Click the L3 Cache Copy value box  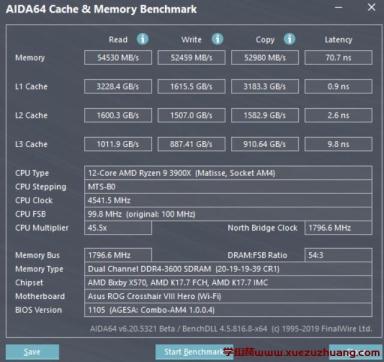265,144
